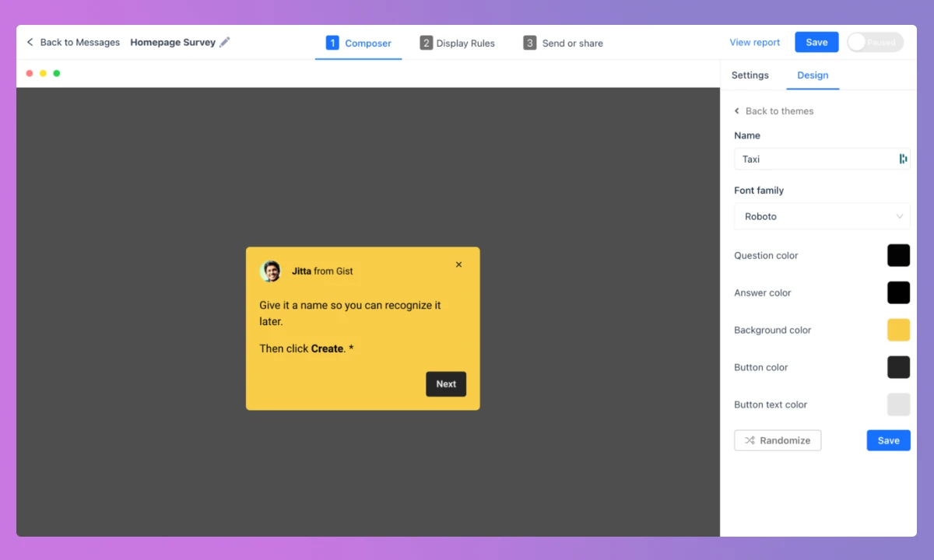The width and height of the screenshot is (934, 560).
Task: Click the blue Save button in the top bar
Action: coord(816,42)
